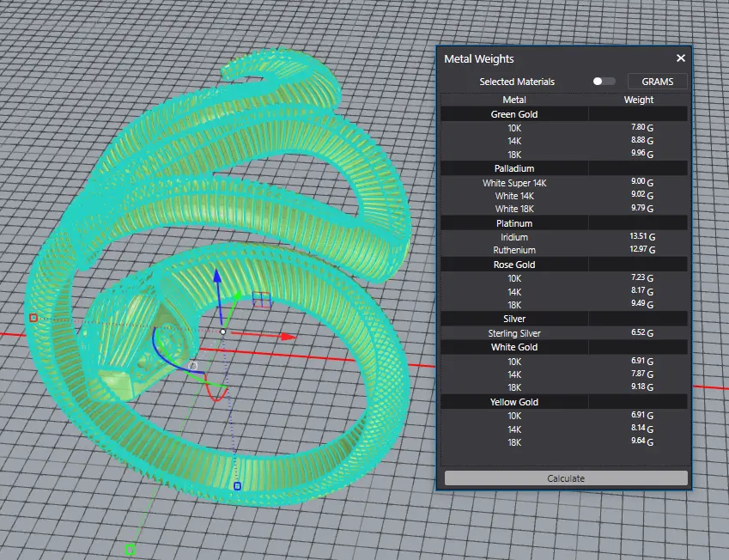Click the Platinum group header
The height and width of the screenshot is (560, 729).
tap(514, 223)
